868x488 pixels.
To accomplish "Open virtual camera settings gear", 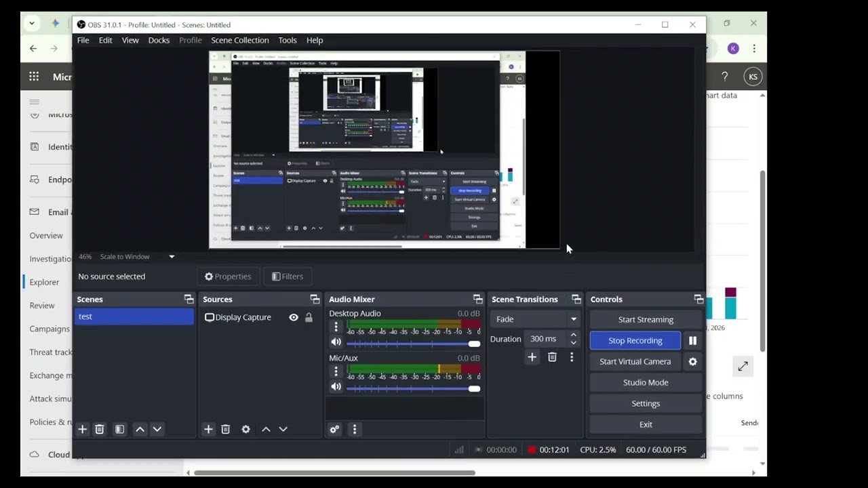I will tap(692, 361).
